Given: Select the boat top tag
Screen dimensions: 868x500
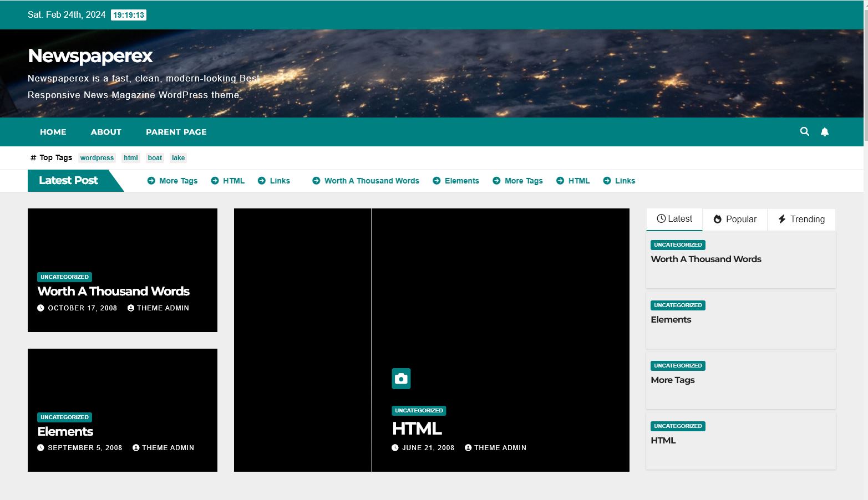Looking at the screenshot, I should (155, 158).
